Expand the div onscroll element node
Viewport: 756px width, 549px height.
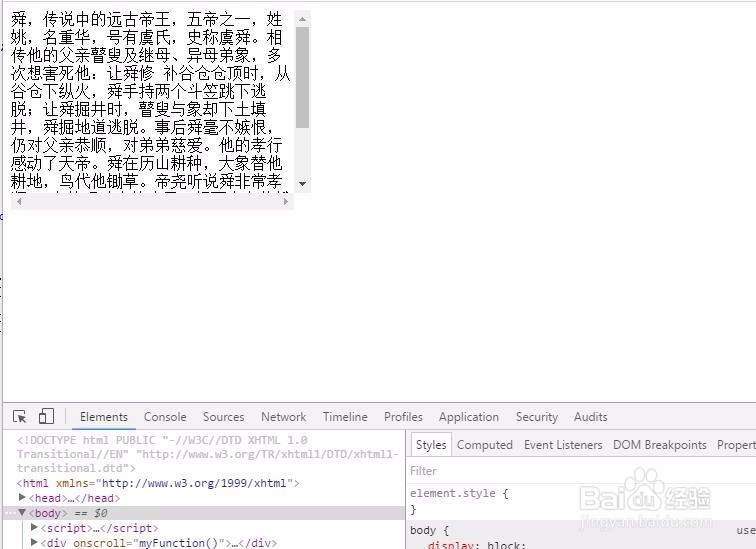[34, 542]
